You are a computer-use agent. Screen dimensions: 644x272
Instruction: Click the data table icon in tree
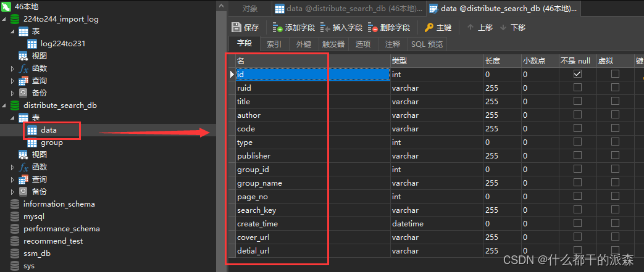pyautogui.click(x=33, y=130)
